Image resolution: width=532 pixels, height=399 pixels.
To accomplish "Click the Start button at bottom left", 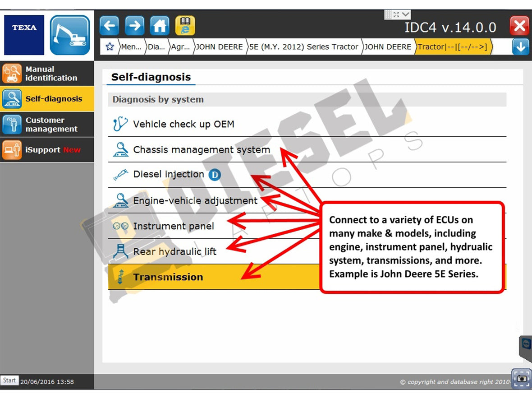I will click(9, 380).
